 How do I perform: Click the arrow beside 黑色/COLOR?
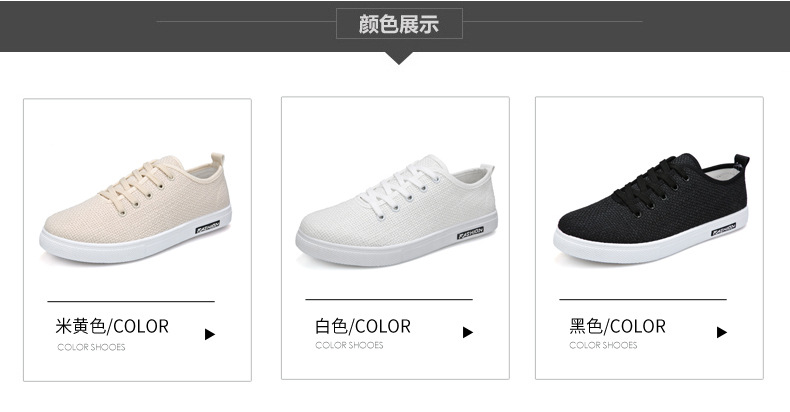click(722, 332)
